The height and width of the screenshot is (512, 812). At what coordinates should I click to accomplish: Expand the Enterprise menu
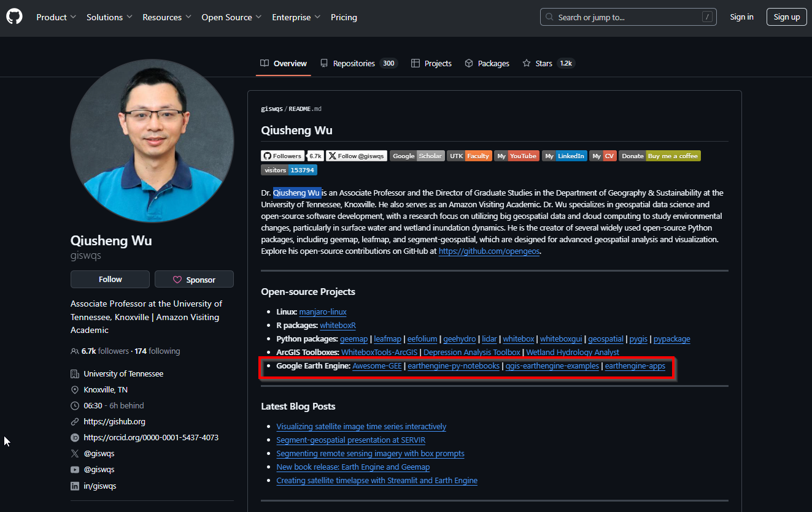coord(296,17)
